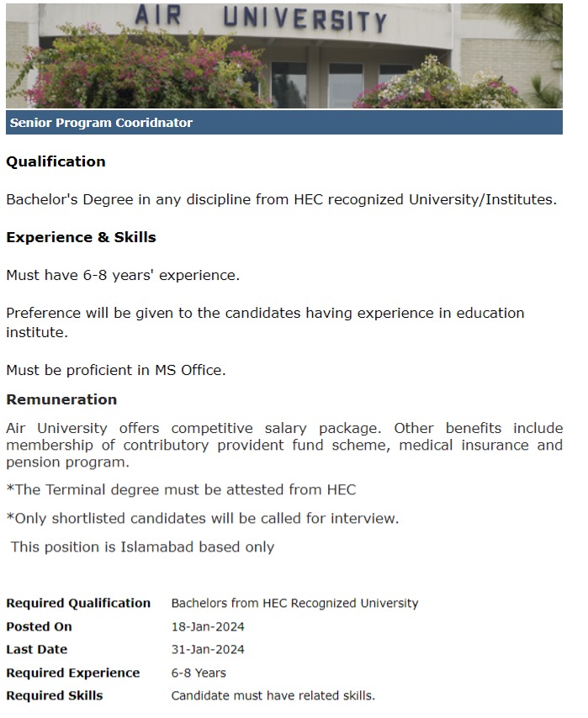Viewport: 588px width, 718px height.
Task: Click 'Candidate must have related skills' text
Action: (273, 695)
